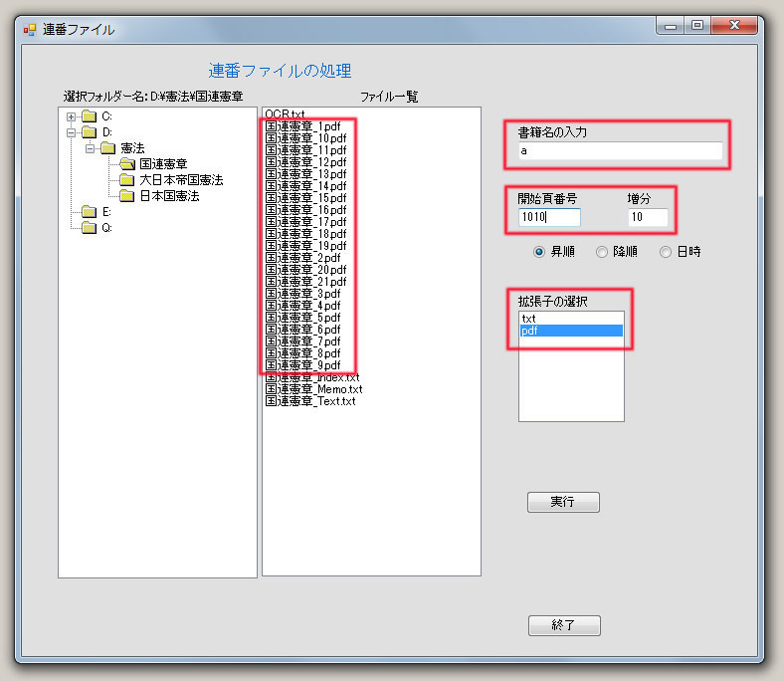
Task: Select file 国連憲章_1.pdf
Action: tap(302, 126)
